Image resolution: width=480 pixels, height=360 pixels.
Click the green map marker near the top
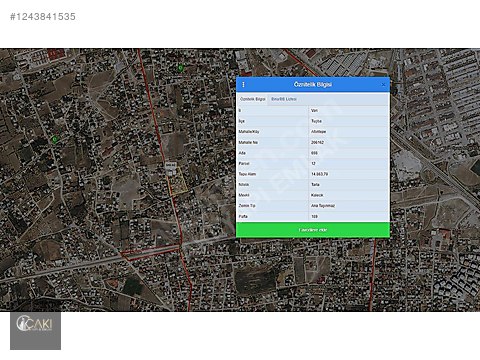pos(180,68)
